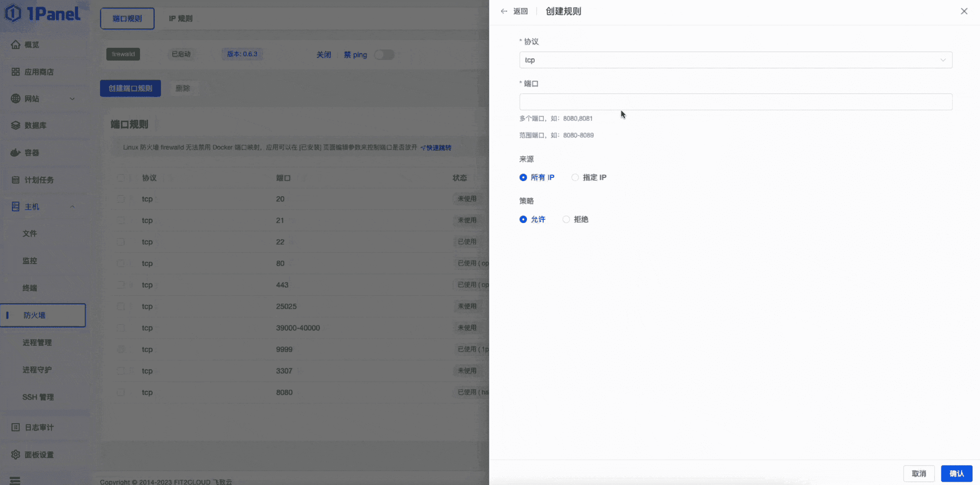Image resolution: width=980 pixels, height=485 pixels.
Task: Switch to the IP 规则 tab
Action: point(180,18)
